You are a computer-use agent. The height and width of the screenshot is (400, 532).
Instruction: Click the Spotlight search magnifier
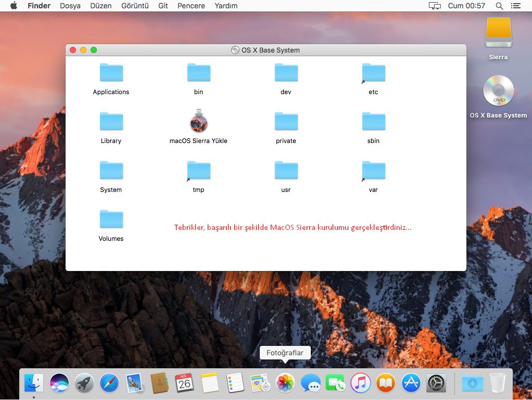click(499, 6)
